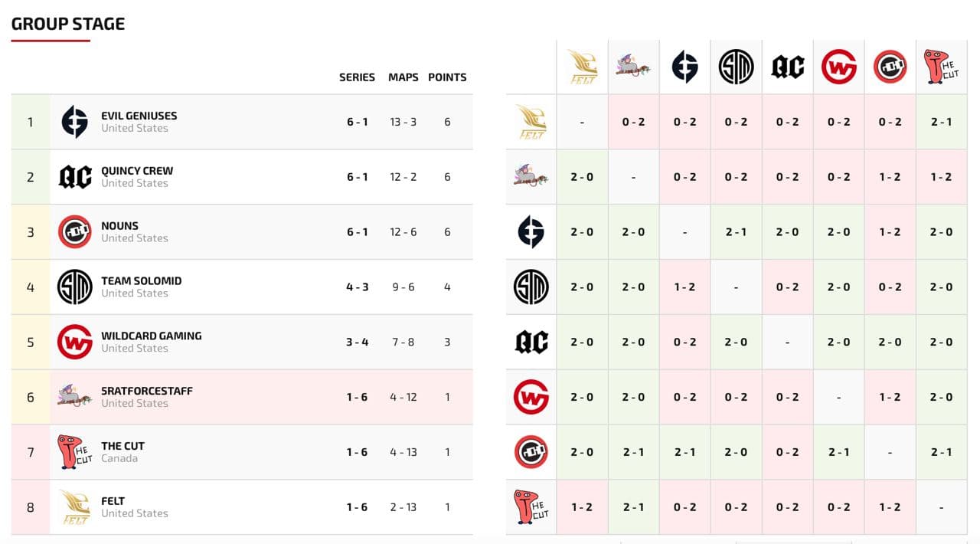The width and height of the screenshot is (980, 544).
Task: Click the Wildcard Gaming logo in standings
Action: pos(75,342)
